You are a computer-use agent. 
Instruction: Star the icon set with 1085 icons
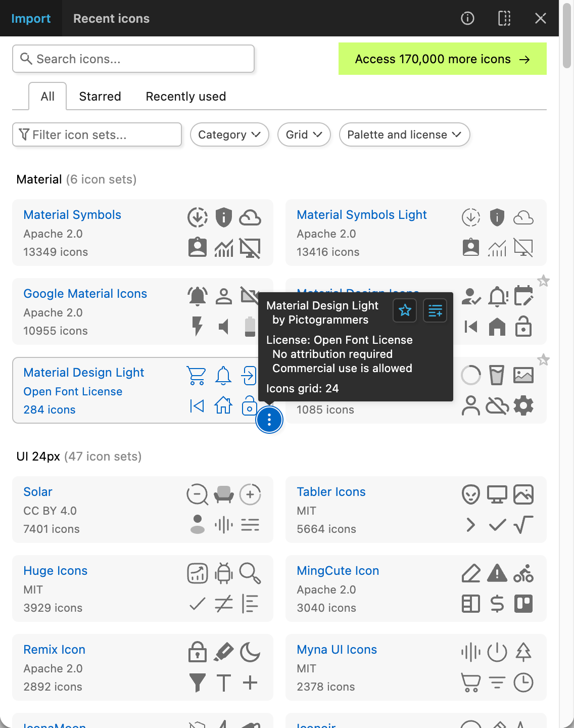click(544, 360)
